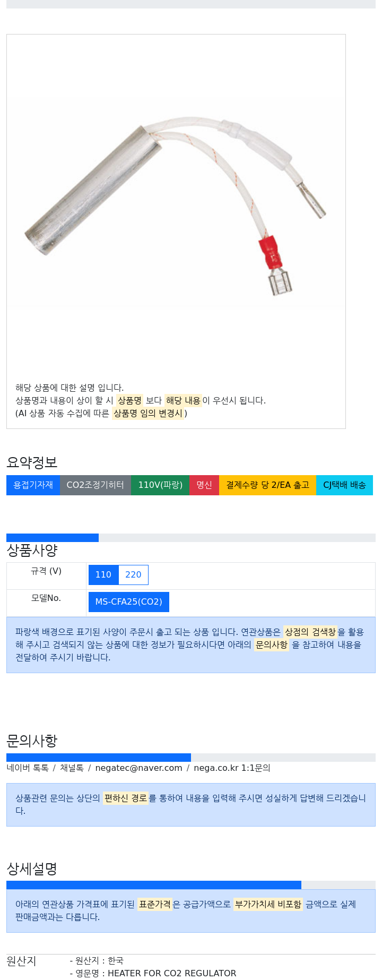Click the 상품사양 progress bar
Image resolution: width=382 pixels, height=980 pixels.
pos(191,538)
